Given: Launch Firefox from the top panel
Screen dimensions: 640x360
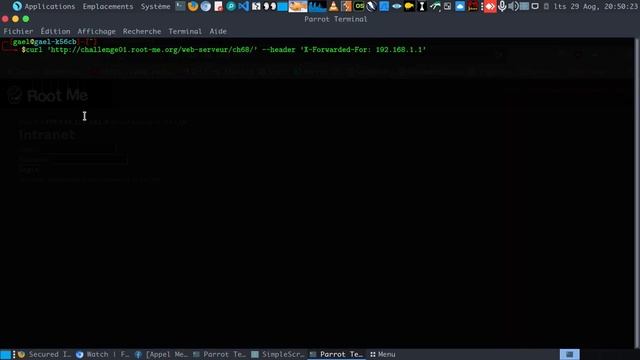Looking at the screenshot, I should [193, 6].
